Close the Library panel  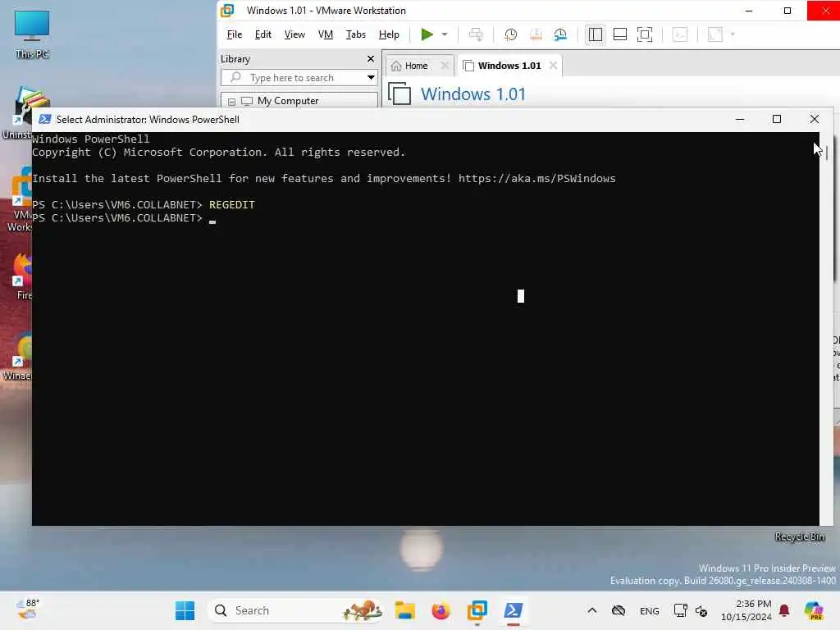(370, 59)
